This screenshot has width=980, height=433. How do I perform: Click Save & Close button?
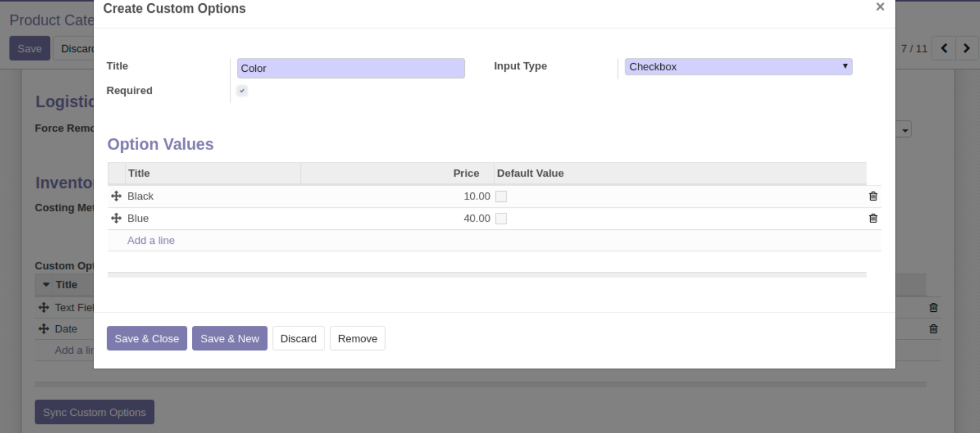(x=147, y=339)
